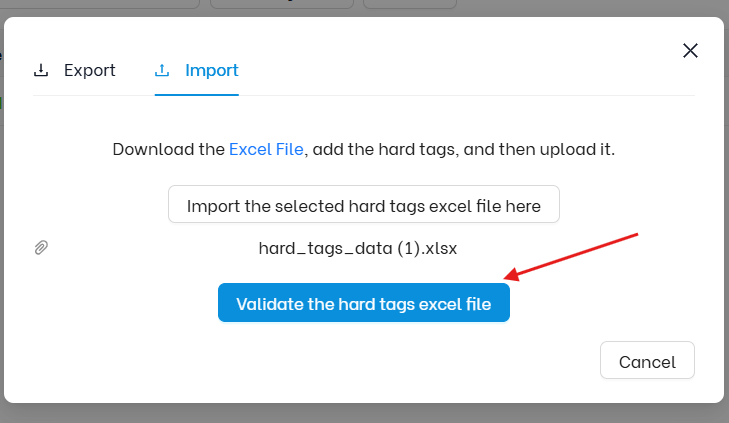Viewport: 729px width, 423px height.
Task: Click the dimmed rightmost button above the dialog
Action: [x=410, y=4]
